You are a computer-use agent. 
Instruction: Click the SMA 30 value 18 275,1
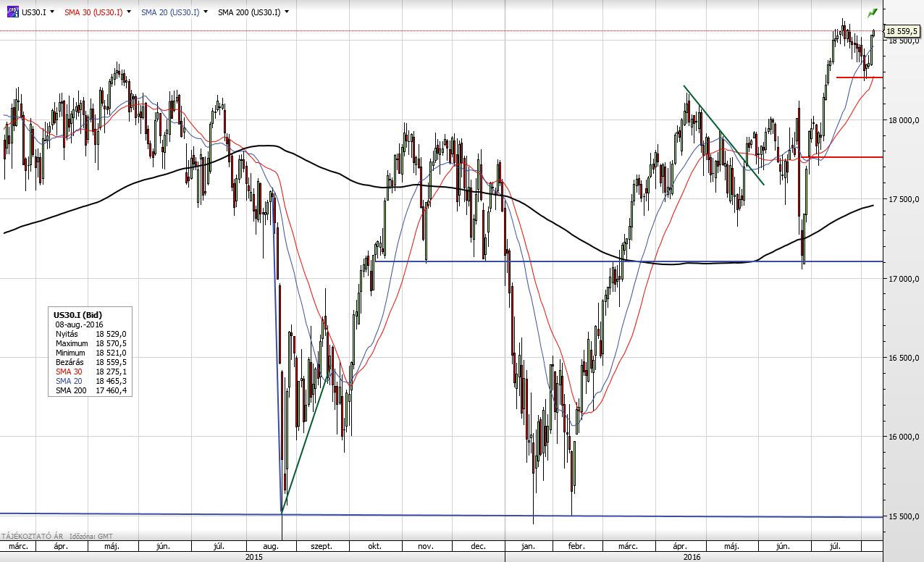tap(111, 372)
